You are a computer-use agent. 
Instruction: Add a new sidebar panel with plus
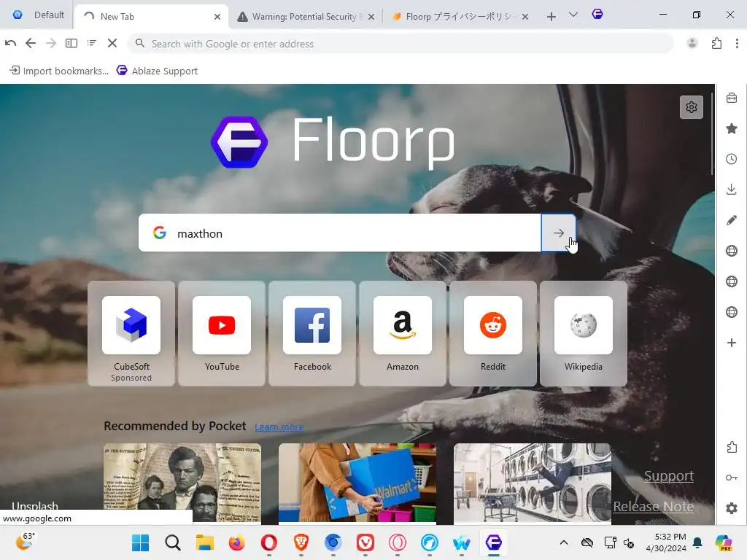pyautogui.click(x=732, y=343)
